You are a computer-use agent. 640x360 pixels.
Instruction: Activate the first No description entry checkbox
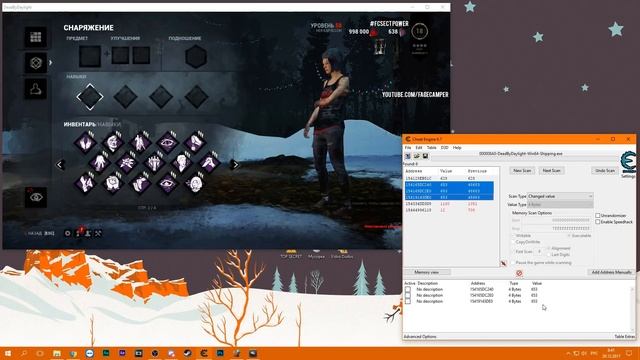pyautogui.click(x=408, y=289)
